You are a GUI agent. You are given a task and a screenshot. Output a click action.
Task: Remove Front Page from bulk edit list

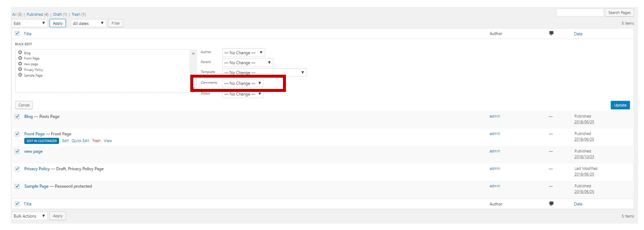tap(20, 58)
